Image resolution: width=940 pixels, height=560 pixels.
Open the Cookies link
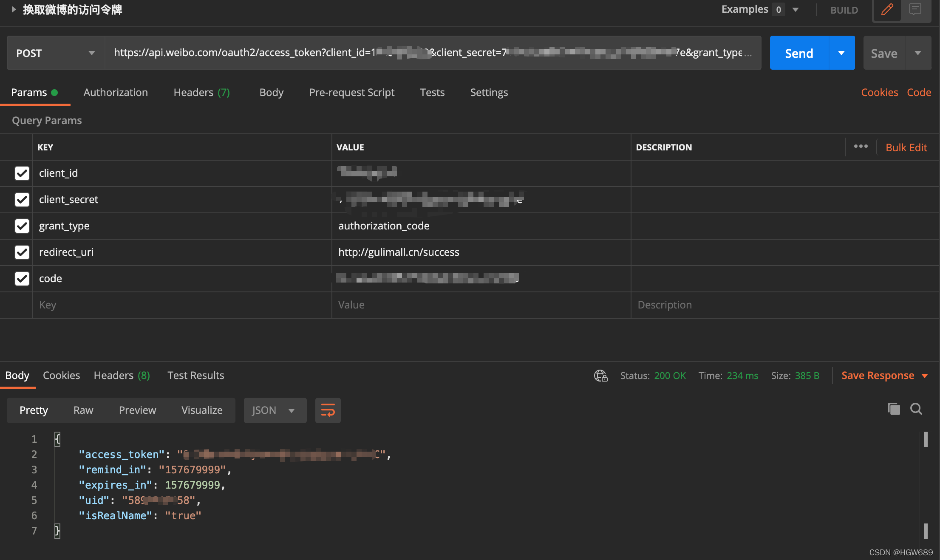tap(879, 92)
